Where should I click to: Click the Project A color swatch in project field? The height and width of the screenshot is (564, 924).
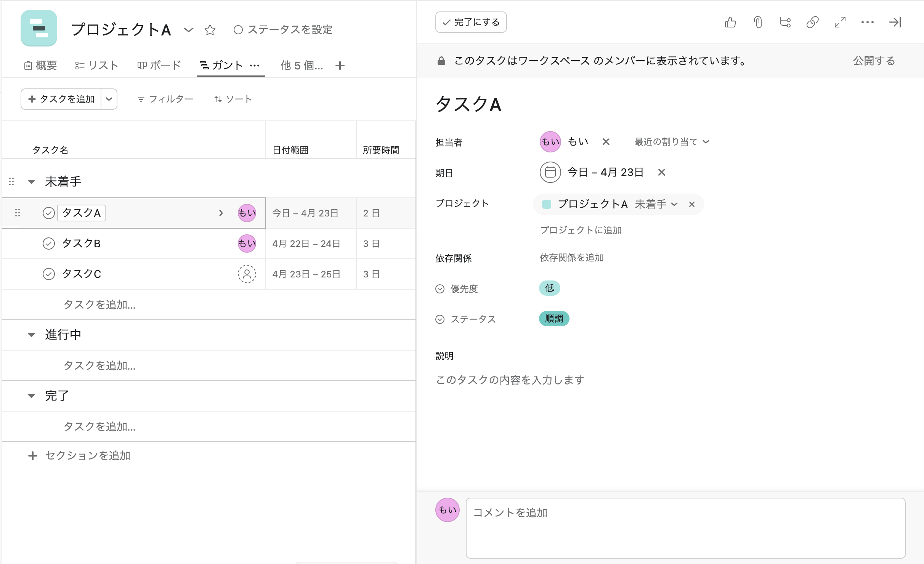547,204
